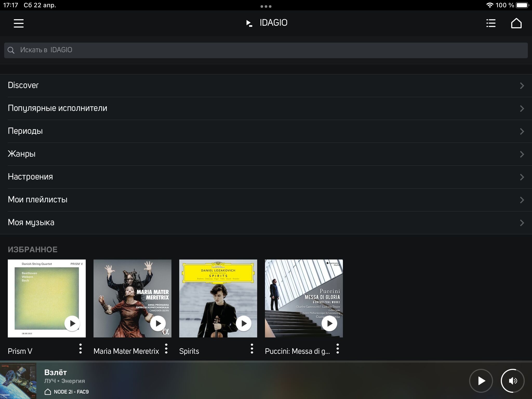Open the Взлёт now-playing album artwork
Image resolution: width=532 pixels, height=399 pixels.
coord(18,381)
